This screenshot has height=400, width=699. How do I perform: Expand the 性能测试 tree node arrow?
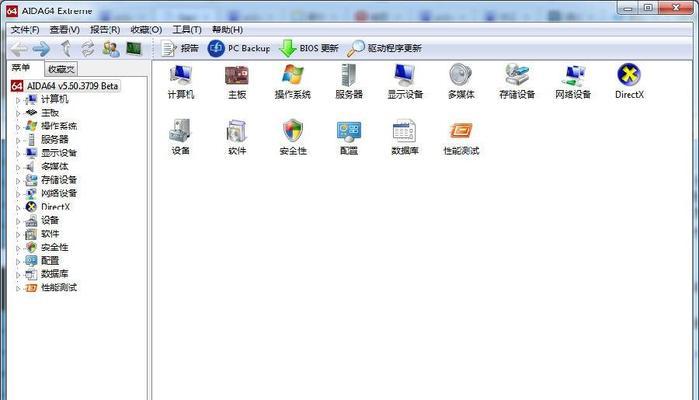18,289
